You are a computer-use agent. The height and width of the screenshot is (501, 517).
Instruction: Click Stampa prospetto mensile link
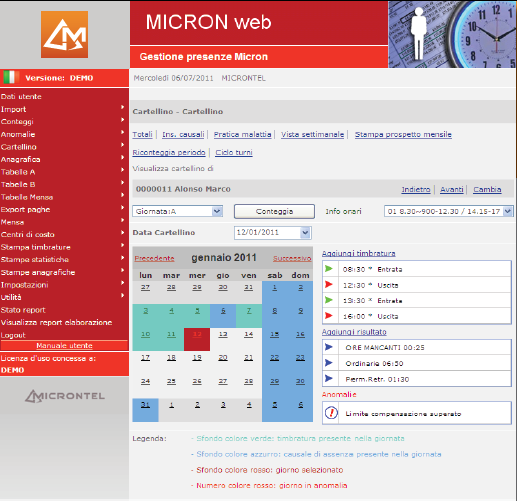403,134
